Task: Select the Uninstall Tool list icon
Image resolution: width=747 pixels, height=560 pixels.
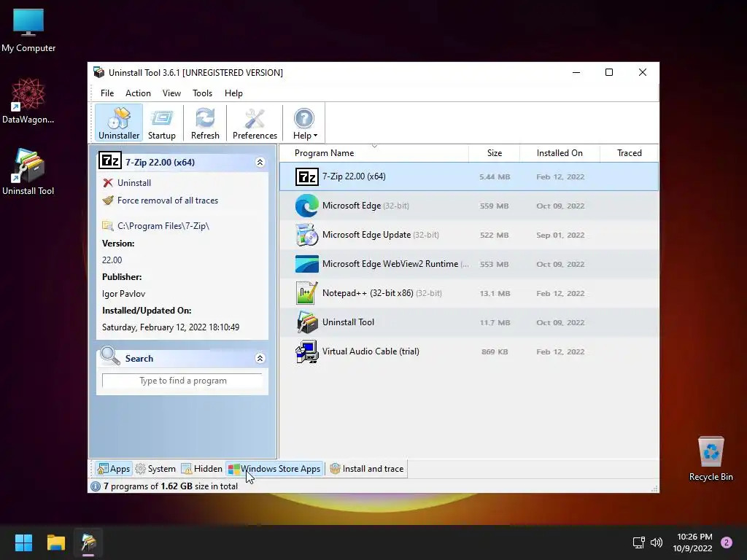Action: point(307,322)
